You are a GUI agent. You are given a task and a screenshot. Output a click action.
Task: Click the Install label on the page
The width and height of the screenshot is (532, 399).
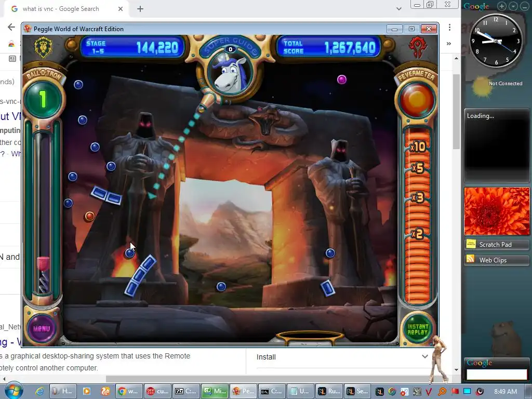[266, 357]
